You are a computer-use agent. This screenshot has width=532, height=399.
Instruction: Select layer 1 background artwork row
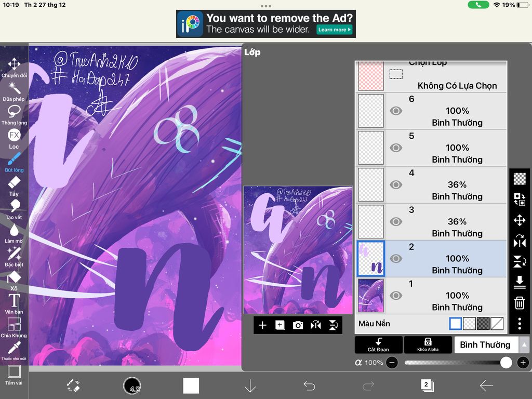coord(431,296)
